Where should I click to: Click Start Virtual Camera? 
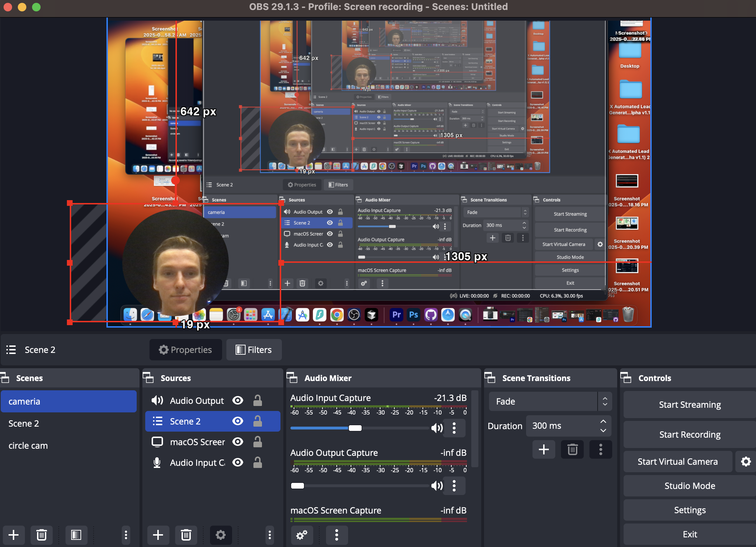point(677,462)
